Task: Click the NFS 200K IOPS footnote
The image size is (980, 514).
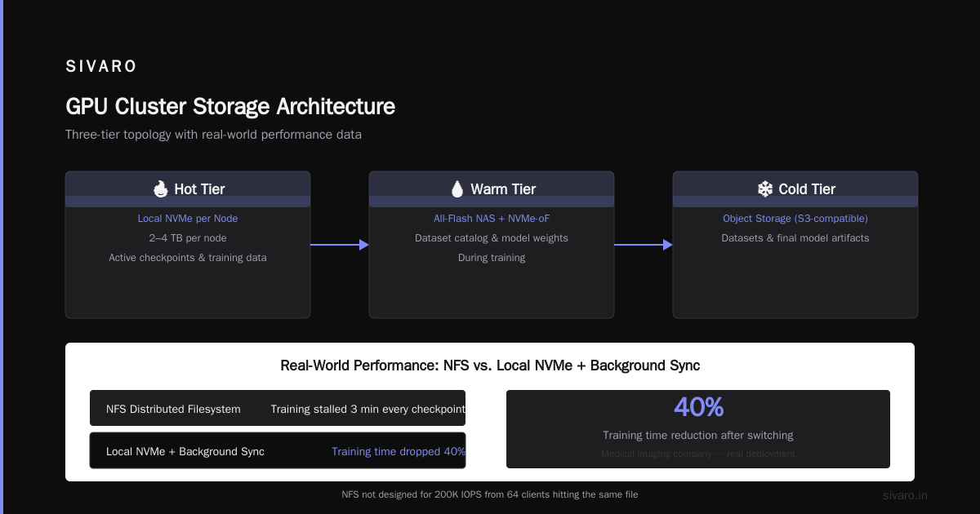Action: click(490, 494)
